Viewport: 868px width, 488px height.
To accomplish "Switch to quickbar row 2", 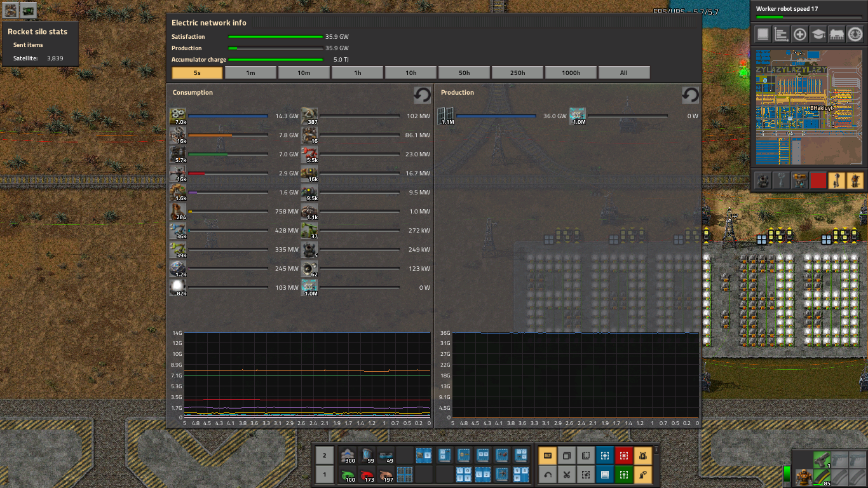I will pos(324,455).
